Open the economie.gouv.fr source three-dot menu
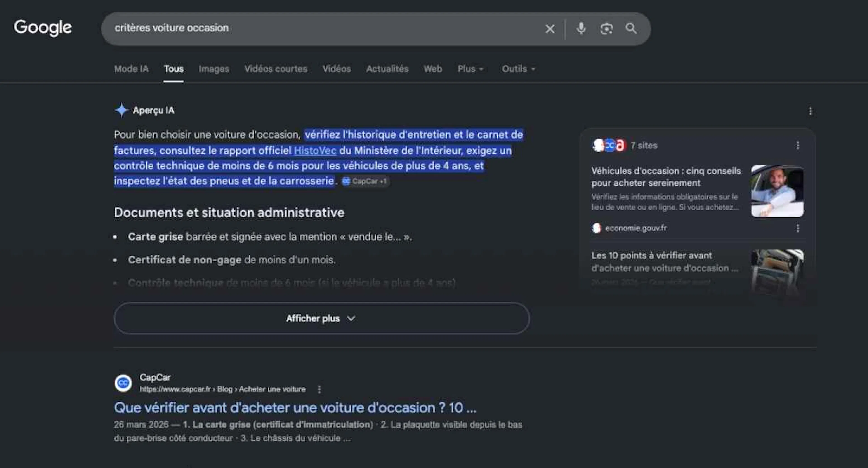 (x=797, y=228)
